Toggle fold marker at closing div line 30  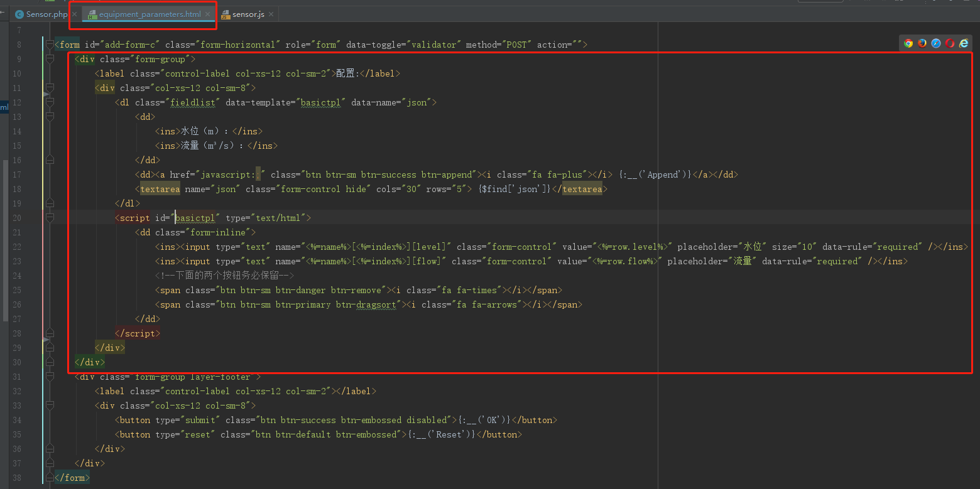tap(50, 362)
